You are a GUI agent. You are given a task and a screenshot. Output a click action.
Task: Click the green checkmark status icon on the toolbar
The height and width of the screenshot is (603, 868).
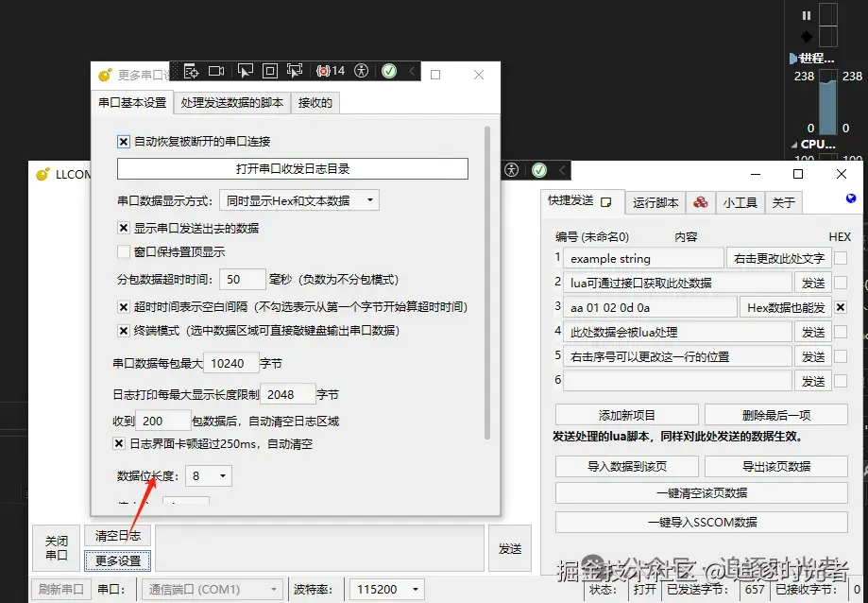click(387, 71)
